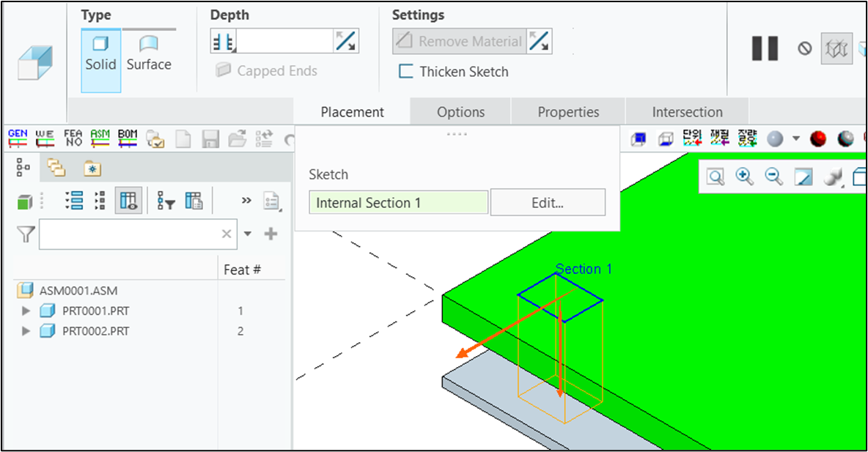The width and height of the screenshot is (868, 452).
Task: Select PRT0002.PRT in model tree
Action: 95,331
